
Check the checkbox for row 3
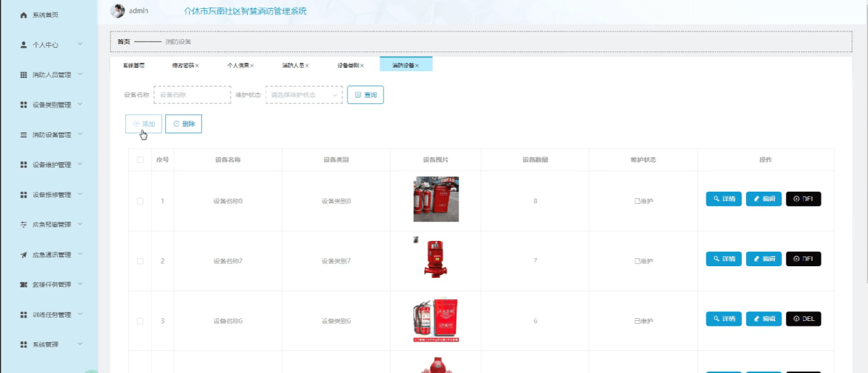pos(140,321)
